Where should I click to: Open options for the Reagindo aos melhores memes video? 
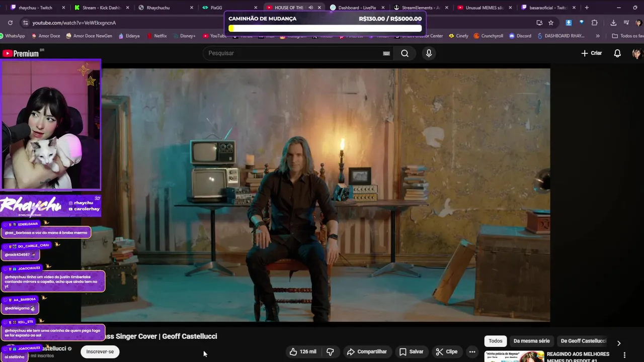coord(624,355)
